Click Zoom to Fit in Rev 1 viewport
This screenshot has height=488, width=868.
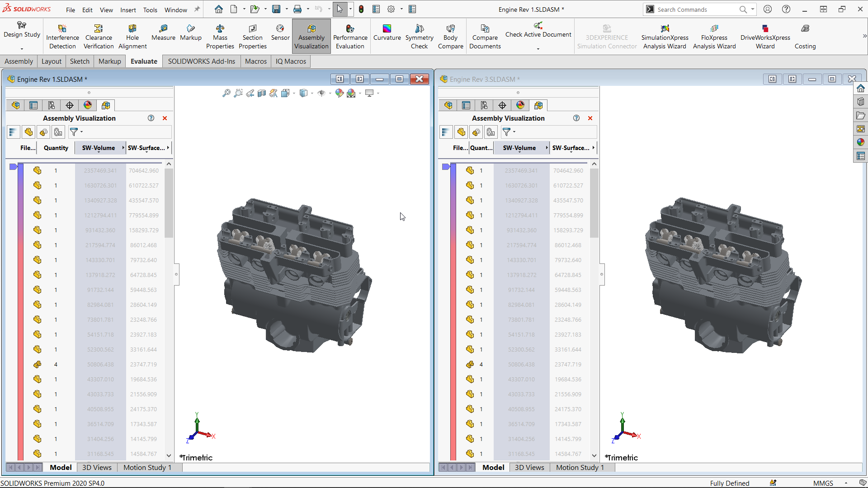click(226, 93)
